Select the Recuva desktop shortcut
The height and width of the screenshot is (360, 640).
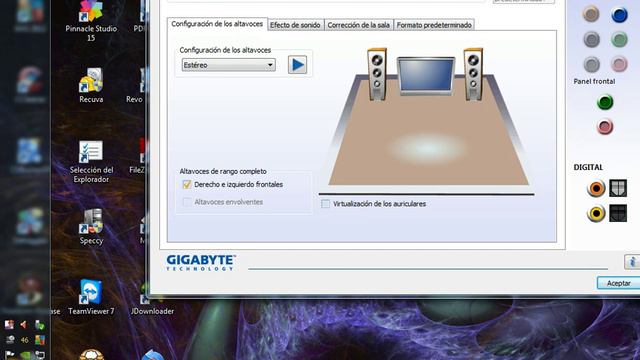point(91,85)
